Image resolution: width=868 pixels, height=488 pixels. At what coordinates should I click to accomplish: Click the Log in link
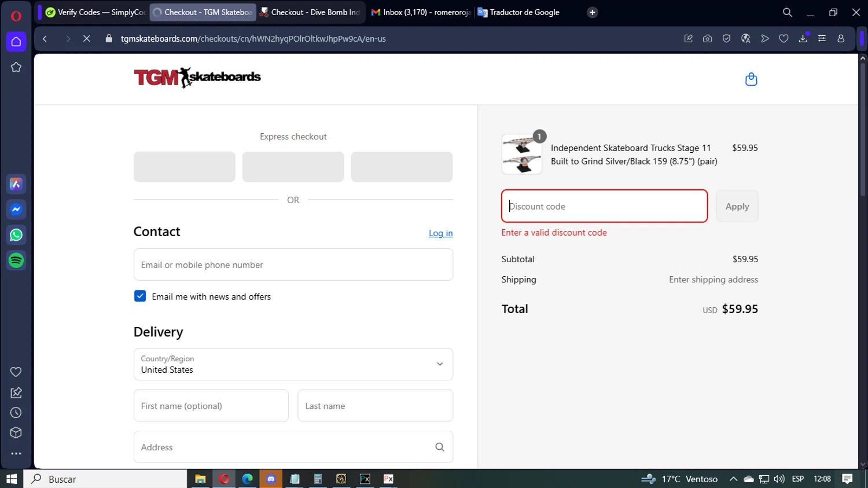(x=441, y=233)
